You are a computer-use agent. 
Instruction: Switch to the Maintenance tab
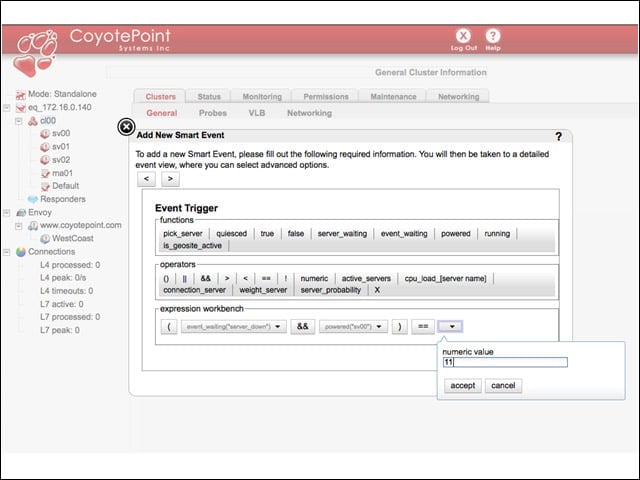(x=393, y=96)
